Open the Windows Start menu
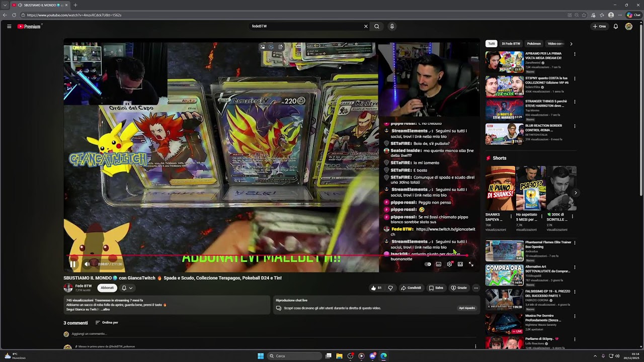This screenshot has height=362, width=644. 261,356
